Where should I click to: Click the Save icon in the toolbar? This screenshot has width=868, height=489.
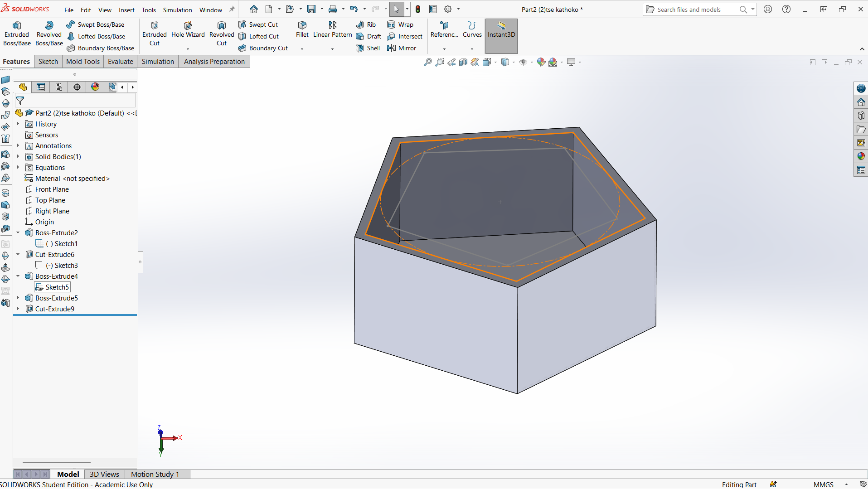(311, 9)
